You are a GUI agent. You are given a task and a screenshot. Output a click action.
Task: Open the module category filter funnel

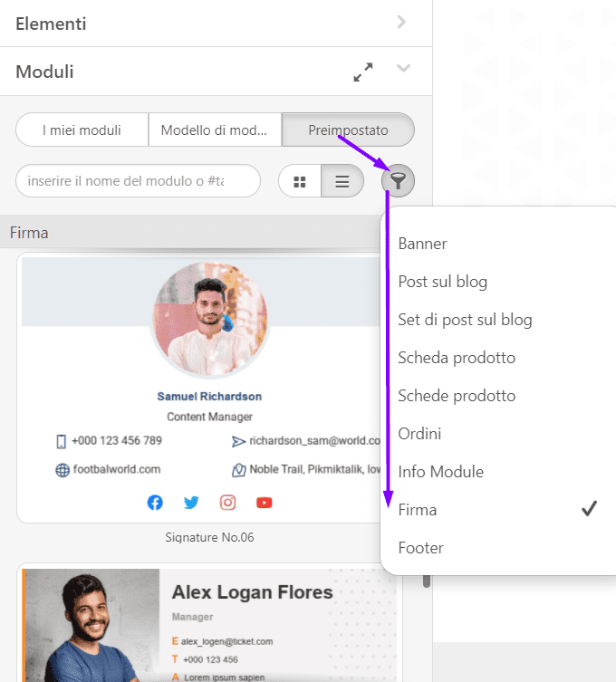pyautogui.click(x=398, y=181)
